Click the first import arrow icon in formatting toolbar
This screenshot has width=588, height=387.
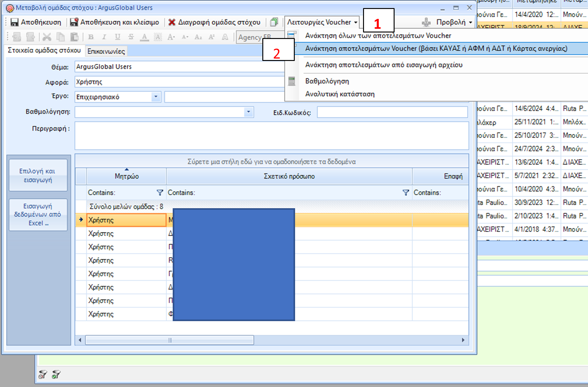click(17, 37)
